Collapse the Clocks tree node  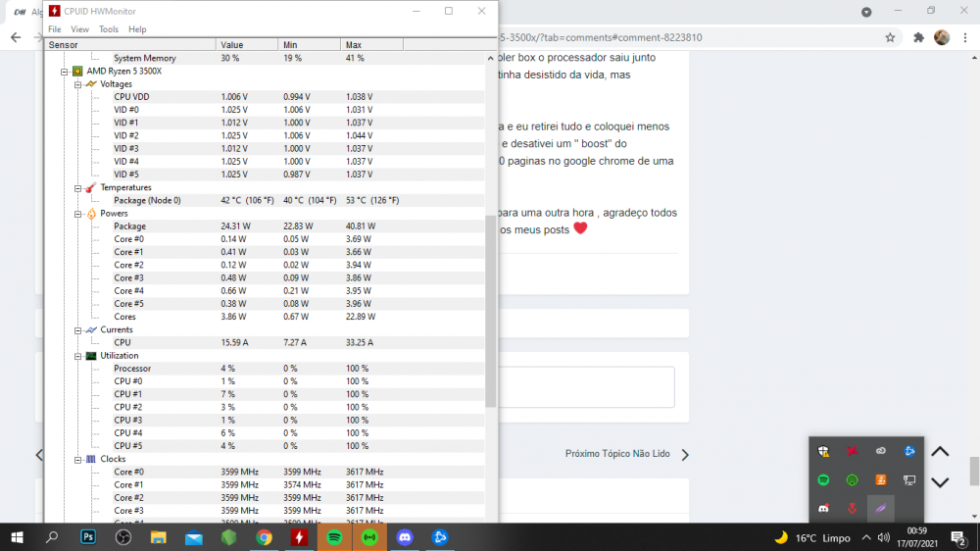point(76,459)
